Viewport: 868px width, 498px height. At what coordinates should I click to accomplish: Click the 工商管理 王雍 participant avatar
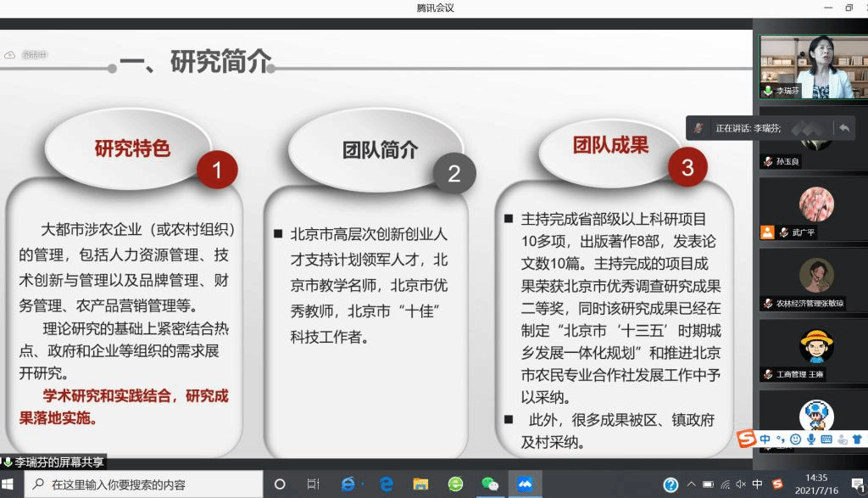click(x=816, y=346)
